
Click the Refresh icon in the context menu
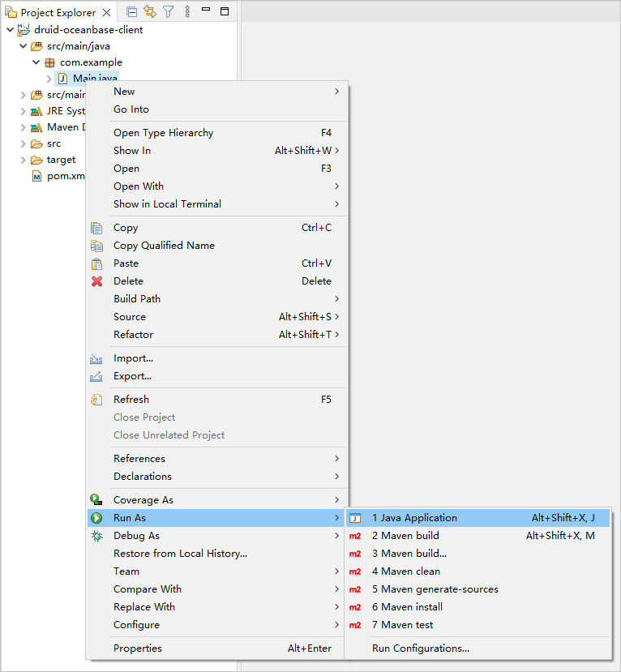[96, 400]
